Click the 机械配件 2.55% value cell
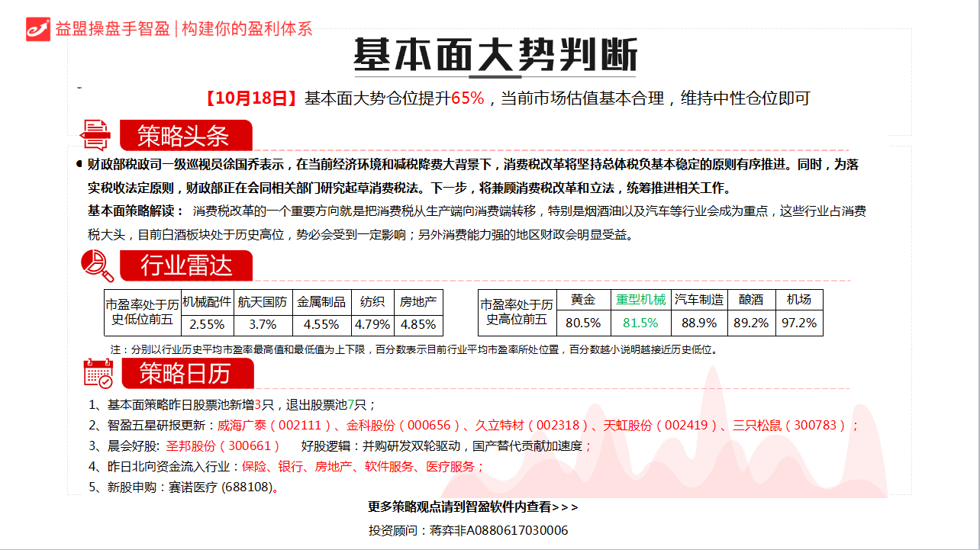Viewport: 980px width, 550px height. (207, 324)
